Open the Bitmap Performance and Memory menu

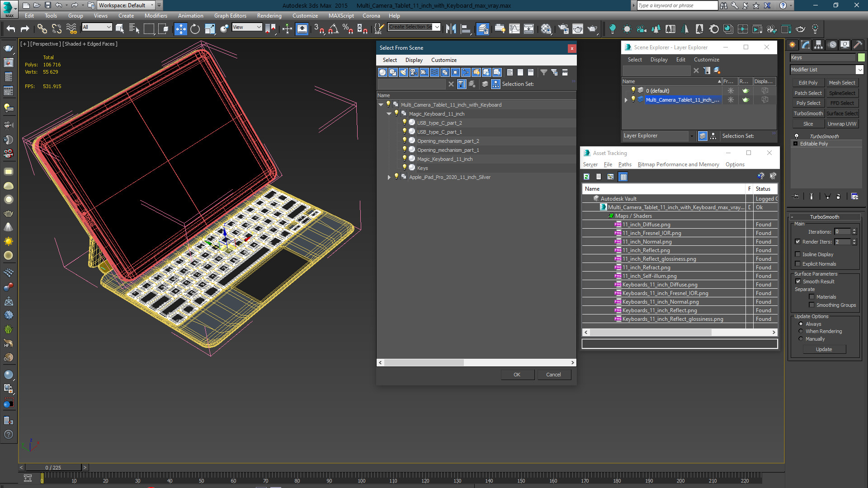tap(678, 164)
